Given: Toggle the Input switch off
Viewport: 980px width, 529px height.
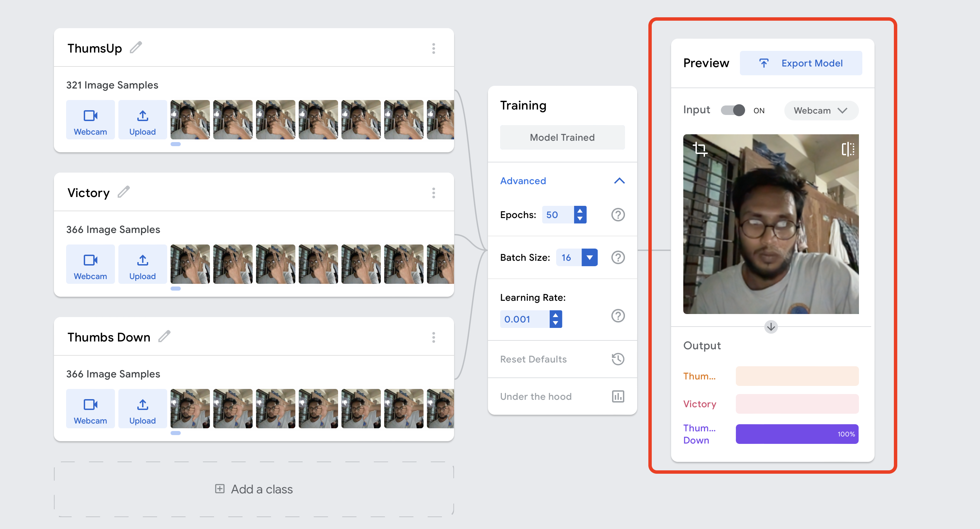Looking at the screenshot, I should tap(733, 110).
